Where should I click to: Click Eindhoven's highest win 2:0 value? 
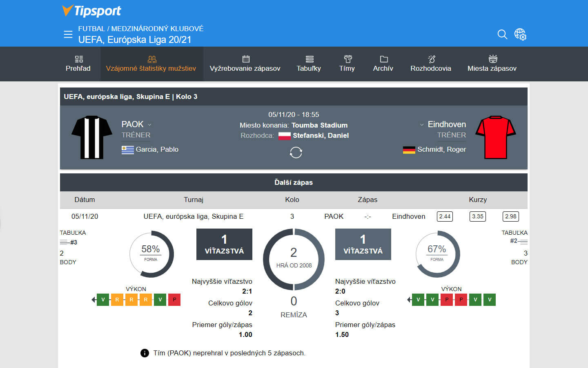coord(340,291)
